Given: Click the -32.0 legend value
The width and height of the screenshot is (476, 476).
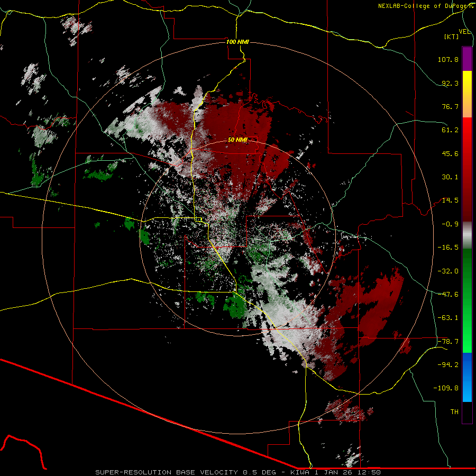Looking at the screenshot, I should tap(448, 271).
